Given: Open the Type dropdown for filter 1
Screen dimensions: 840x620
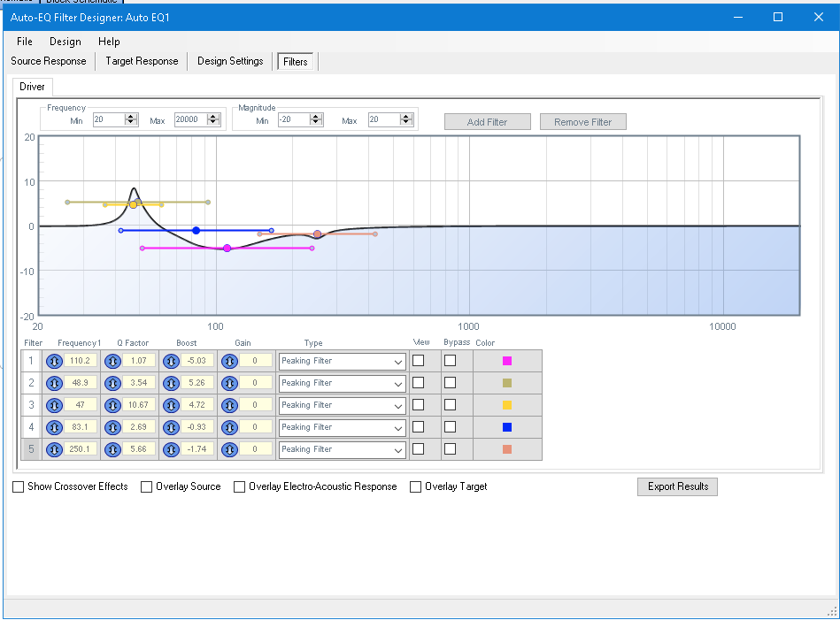Looking at the screenshot, I should (397, 361).
